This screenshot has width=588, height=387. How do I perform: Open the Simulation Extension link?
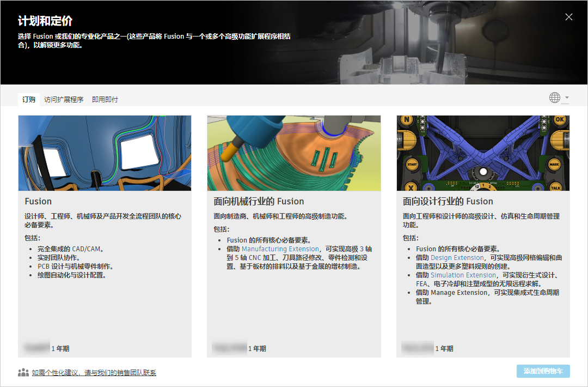pyautogui.click(x=463, y=275)
